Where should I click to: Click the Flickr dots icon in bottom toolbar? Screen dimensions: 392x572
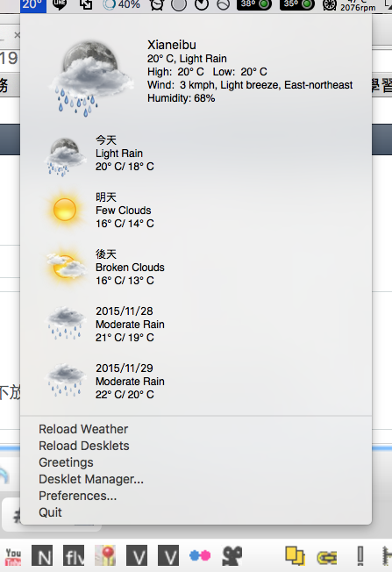[x=200, y=555]
